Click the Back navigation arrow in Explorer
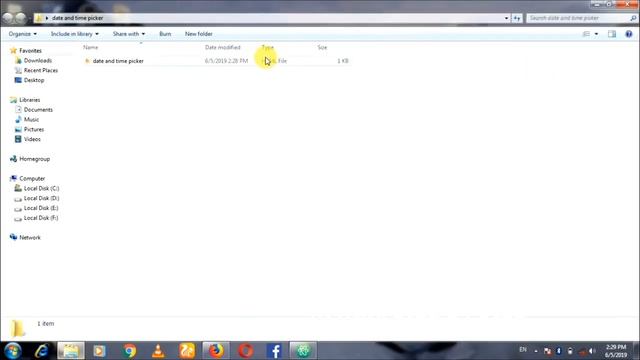The width and height of the screenshot is (640, 360). pyautogui.click(x=7, y=18)
